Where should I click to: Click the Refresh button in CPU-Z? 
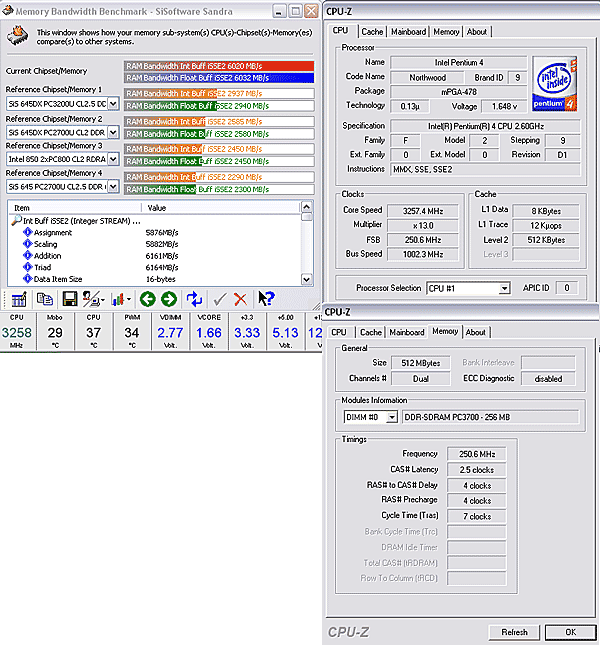click(x=514, y=632)
